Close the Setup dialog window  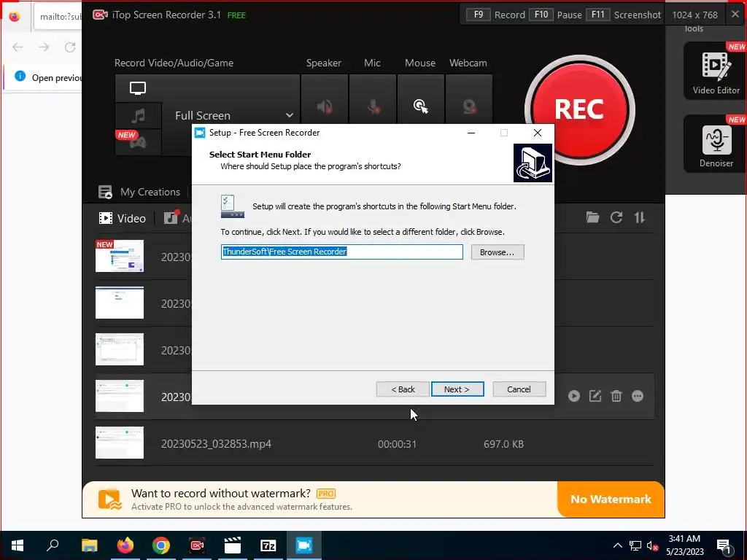coord(538,133)
